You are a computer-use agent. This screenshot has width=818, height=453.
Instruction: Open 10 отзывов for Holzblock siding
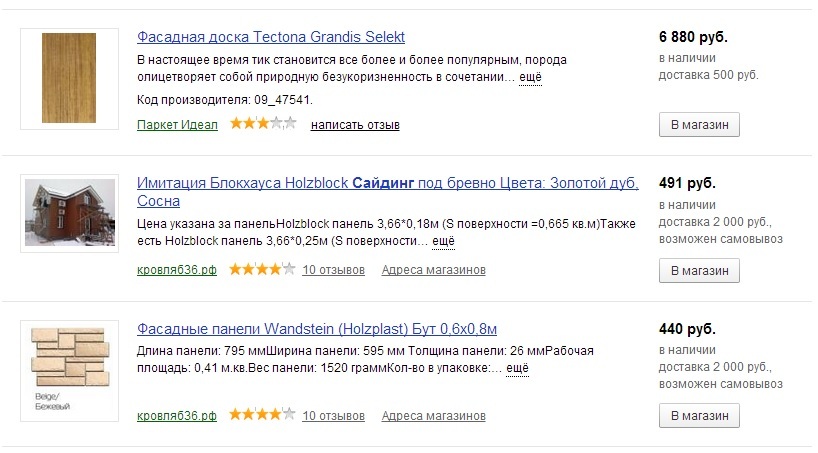tap(333, 270)
